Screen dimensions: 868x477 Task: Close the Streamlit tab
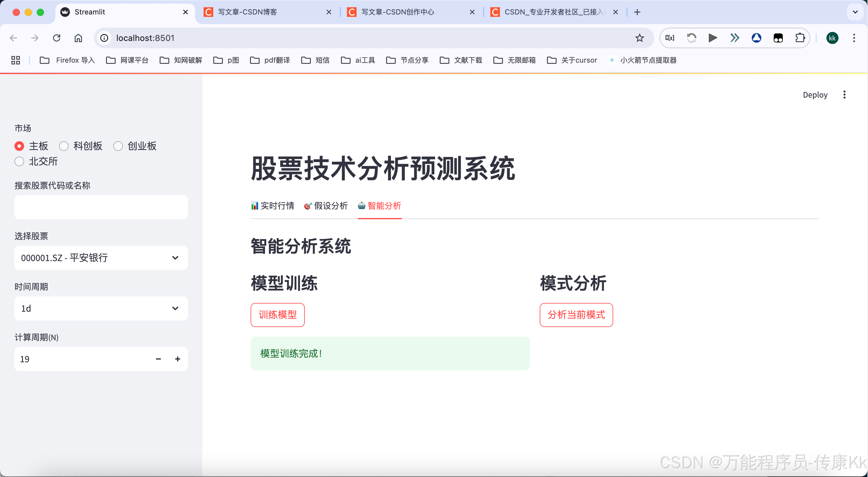pyautogui.click(x=185, y=12)
